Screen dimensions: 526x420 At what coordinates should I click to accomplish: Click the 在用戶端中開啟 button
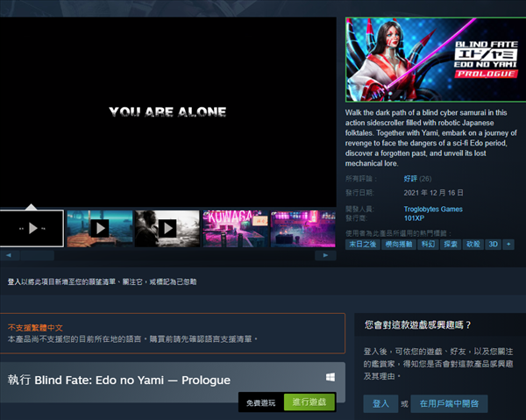(x=449, y=403)
